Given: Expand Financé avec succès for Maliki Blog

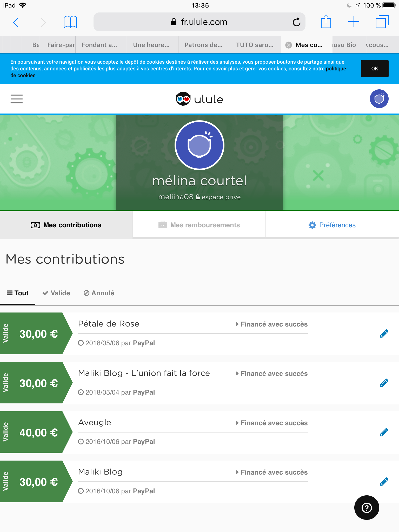Looking at the screenshot, I should [272, 472].
